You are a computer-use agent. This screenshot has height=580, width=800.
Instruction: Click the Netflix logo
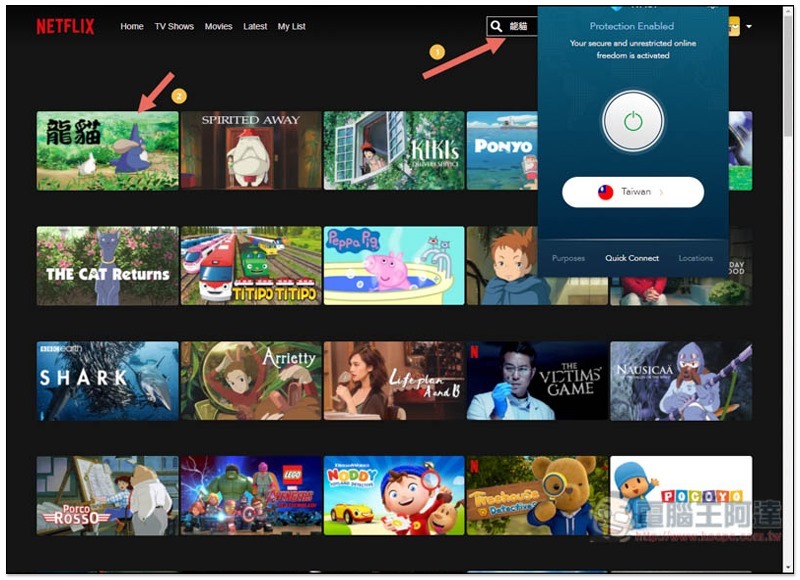coord(65,26)
